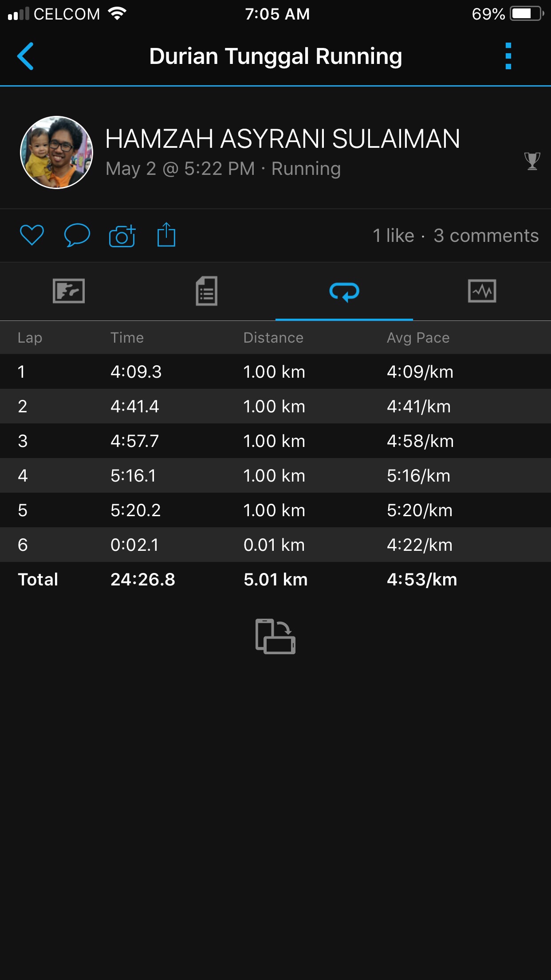Select the laps tab icon
551x980 pixels.
click(x=344, y=292)
